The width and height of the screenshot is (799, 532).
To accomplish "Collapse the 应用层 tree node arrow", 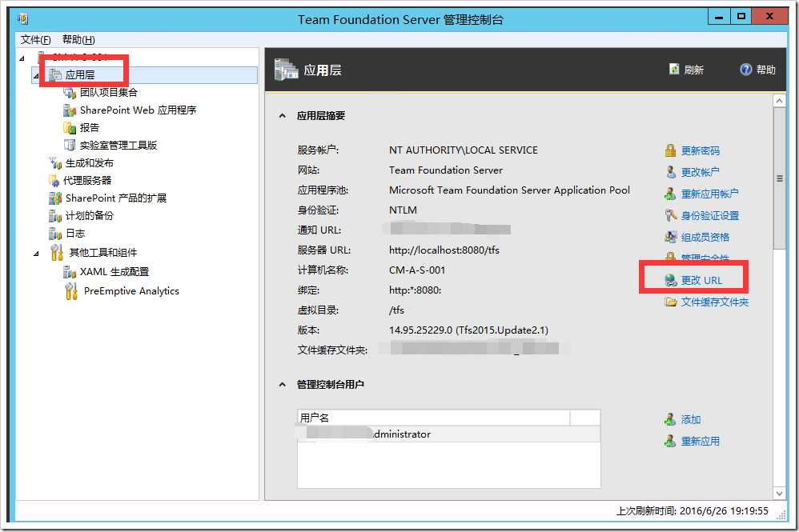I will click(x=36, y=76).
